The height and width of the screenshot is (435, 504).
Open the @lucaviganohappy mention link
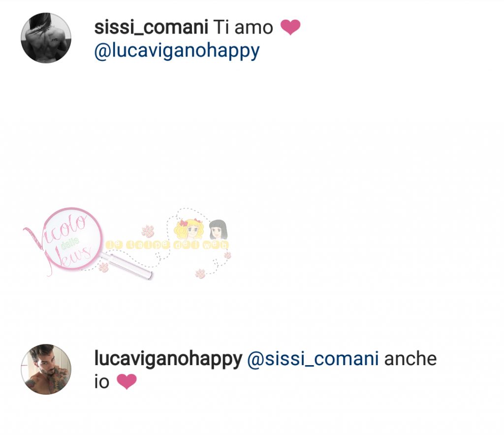click(177, 51)
